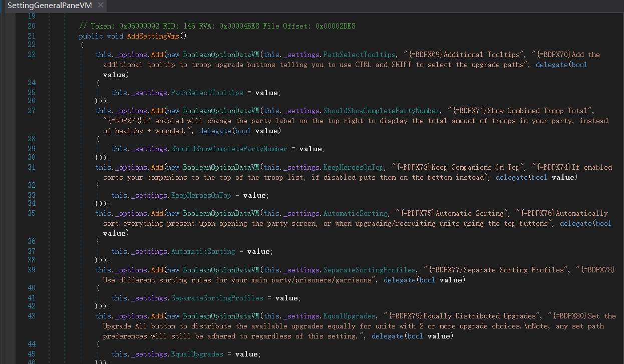
Task: Click the delegate keyword after "party/prisoners/garrisons"
Action: [400, 280]
